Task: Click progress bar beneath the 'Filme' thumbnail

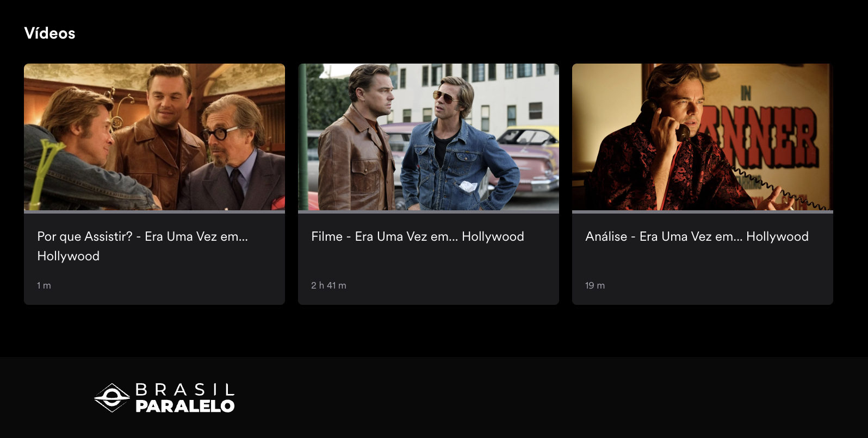Action: (x=429, y=212)
